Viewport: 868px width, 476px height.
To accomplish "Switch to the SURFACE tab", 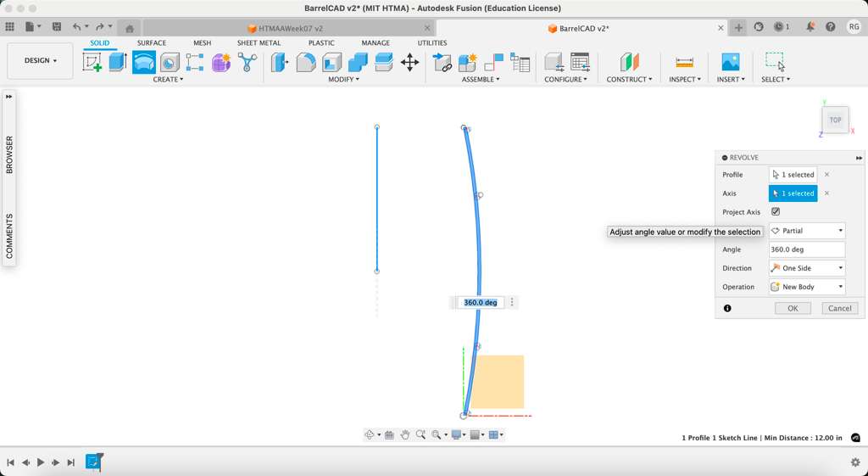I will point(152,42).
